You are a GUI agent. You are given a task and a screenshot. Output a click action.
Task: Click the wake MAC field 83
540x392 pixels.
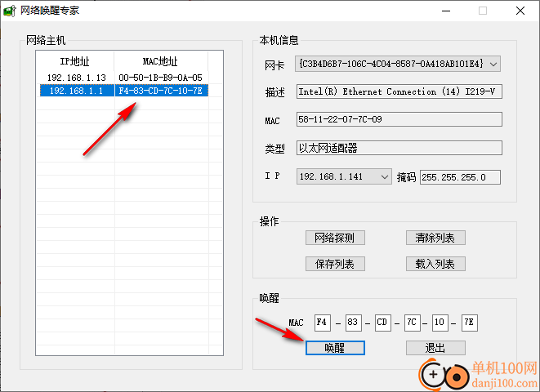click(354, 323)
